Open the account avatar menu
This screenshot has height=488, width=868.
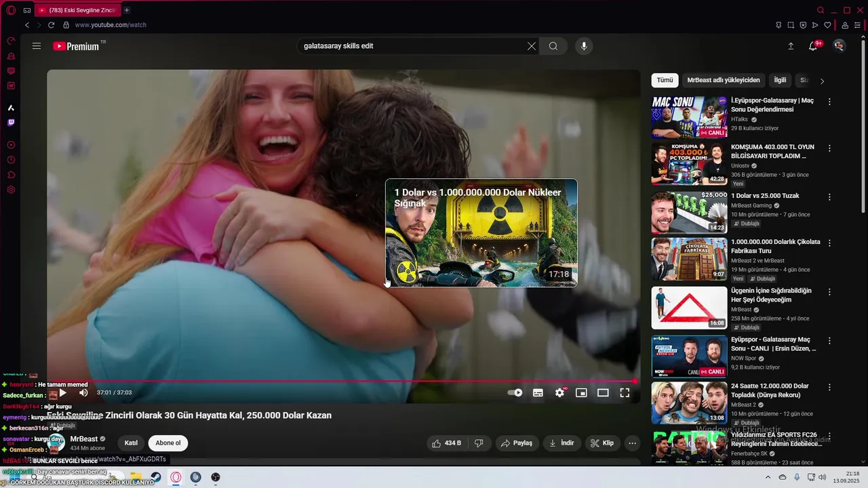tap(840, 46)
